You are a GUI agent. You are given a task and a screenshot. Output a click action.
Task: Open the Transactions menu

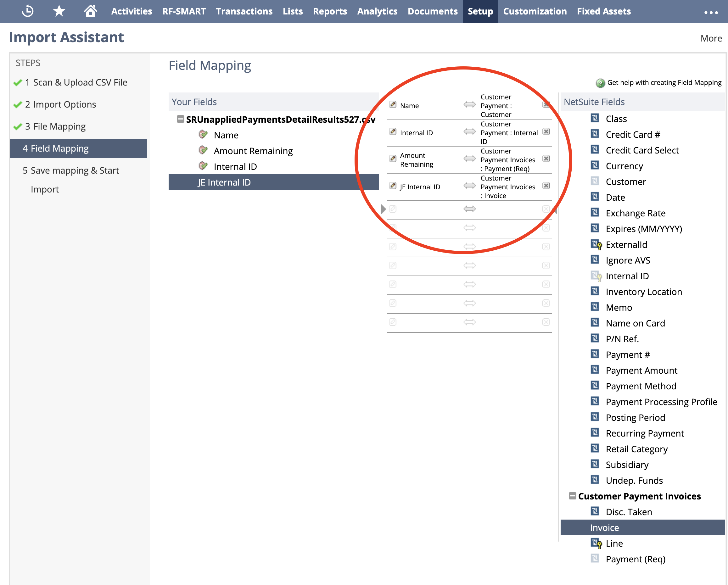click(x=244, y=11)
